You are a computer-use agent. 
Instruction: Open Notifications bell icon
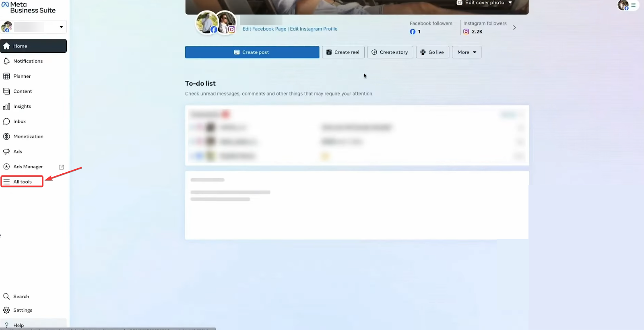tap(6, 61)
